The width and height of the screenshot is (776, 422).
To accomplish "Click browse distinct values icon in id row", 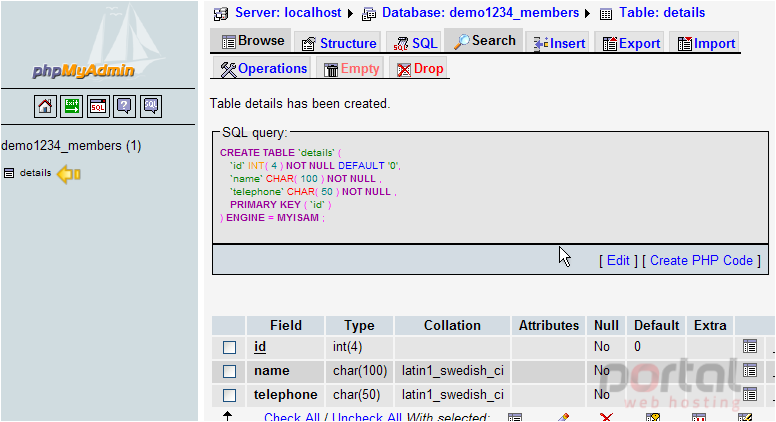I will [x=750, y=346].
